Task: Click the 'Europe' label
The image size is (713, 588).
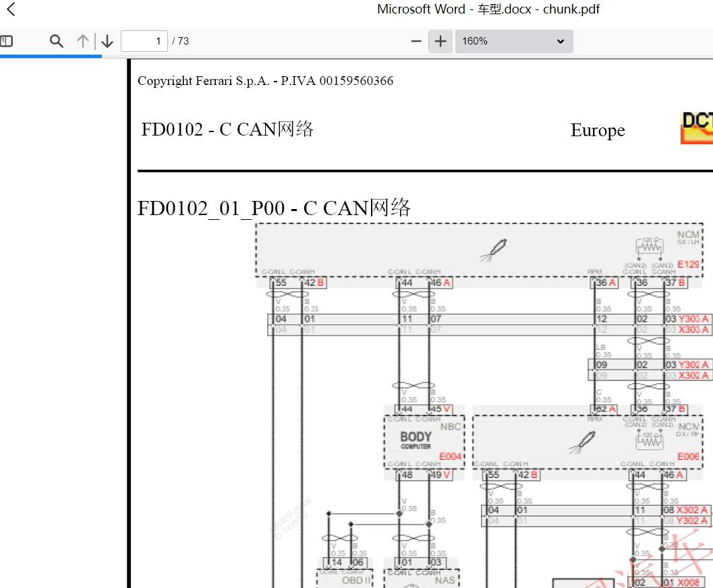Action: [598, 130]
